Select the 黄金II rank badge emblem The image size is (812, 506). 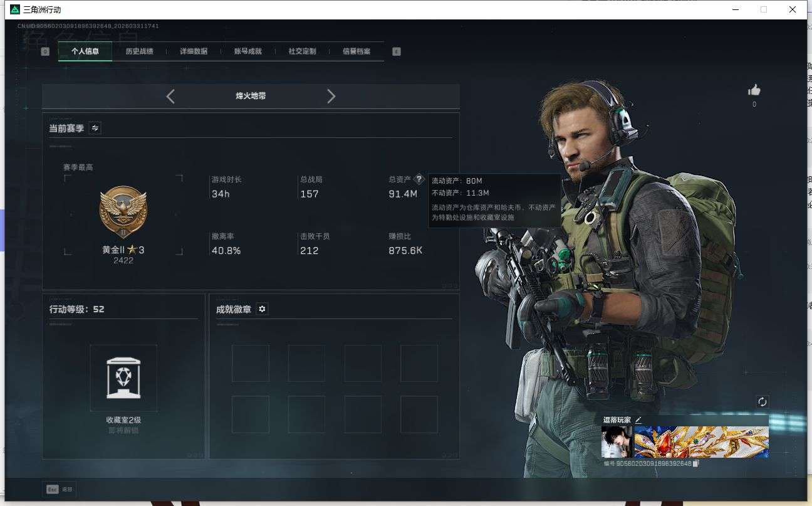(123, 212)
